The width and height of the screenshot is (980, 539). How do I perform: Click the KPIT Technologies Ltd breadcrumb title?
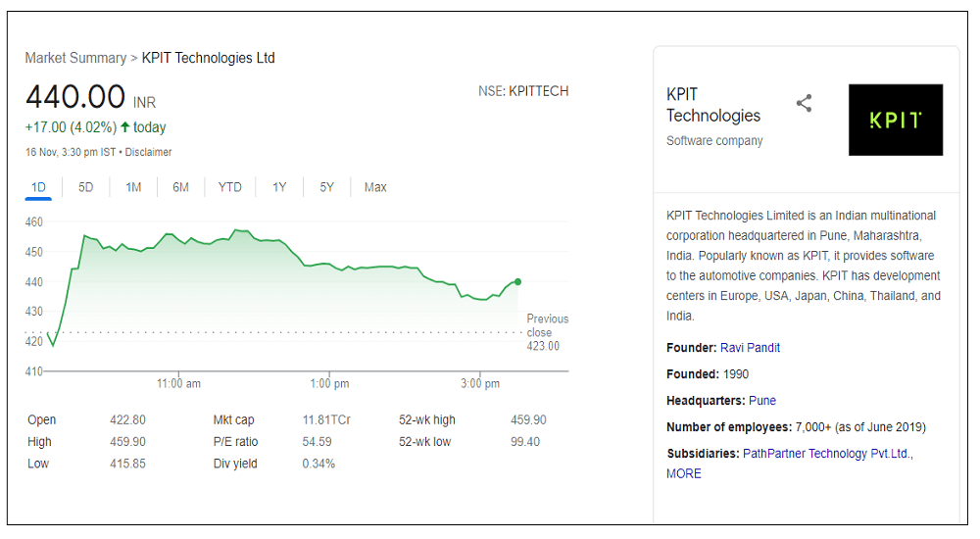click(208, 58)
